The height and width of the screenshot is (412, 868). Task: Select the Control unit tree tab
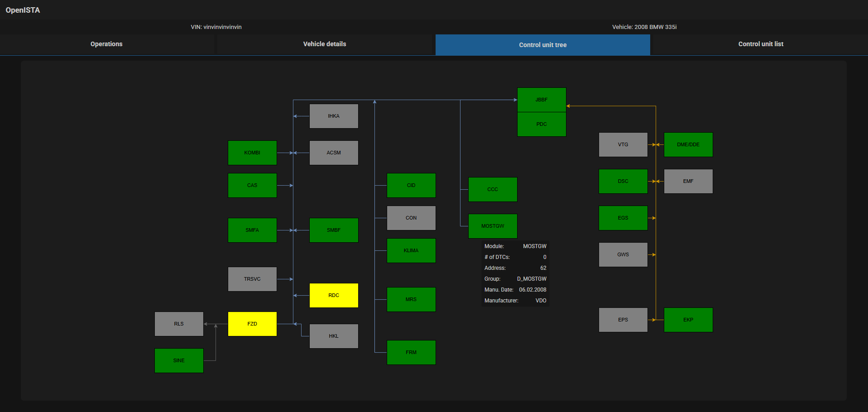542,45
